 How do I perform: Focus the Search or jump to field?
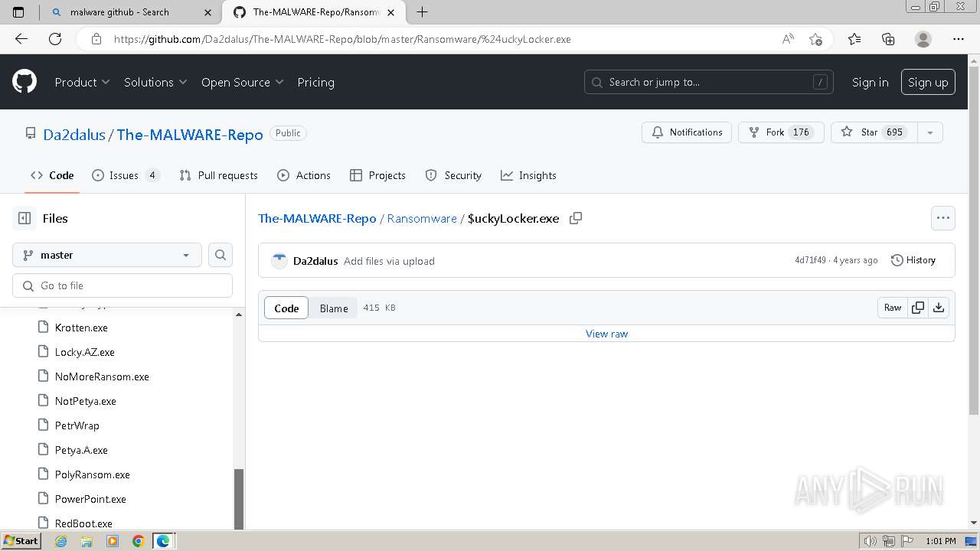tap(709, 82)
